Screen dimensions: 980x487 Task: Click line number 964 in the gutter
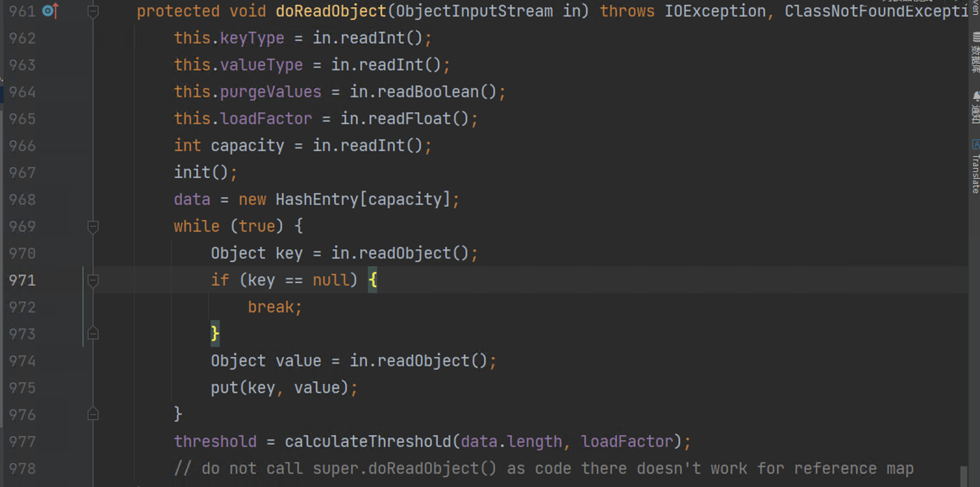pyautogui.click(x=22, y=92)
